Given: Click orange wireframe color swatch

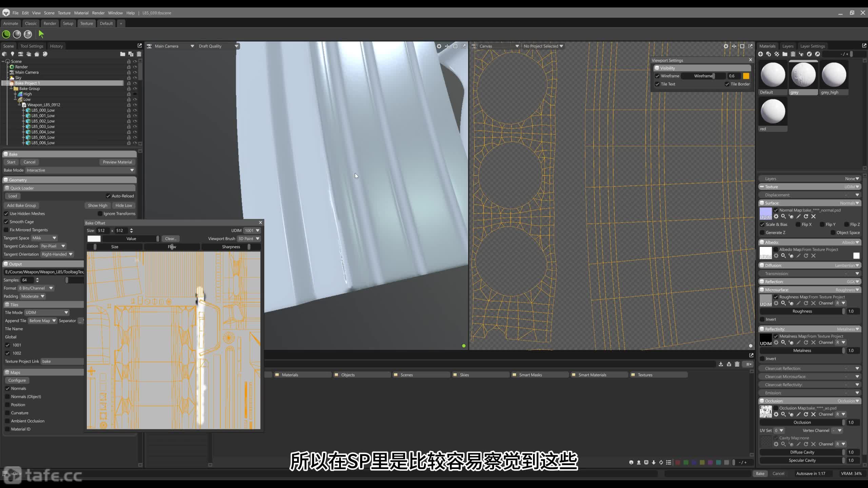Looking at the screenshot, I should point(746,76).
